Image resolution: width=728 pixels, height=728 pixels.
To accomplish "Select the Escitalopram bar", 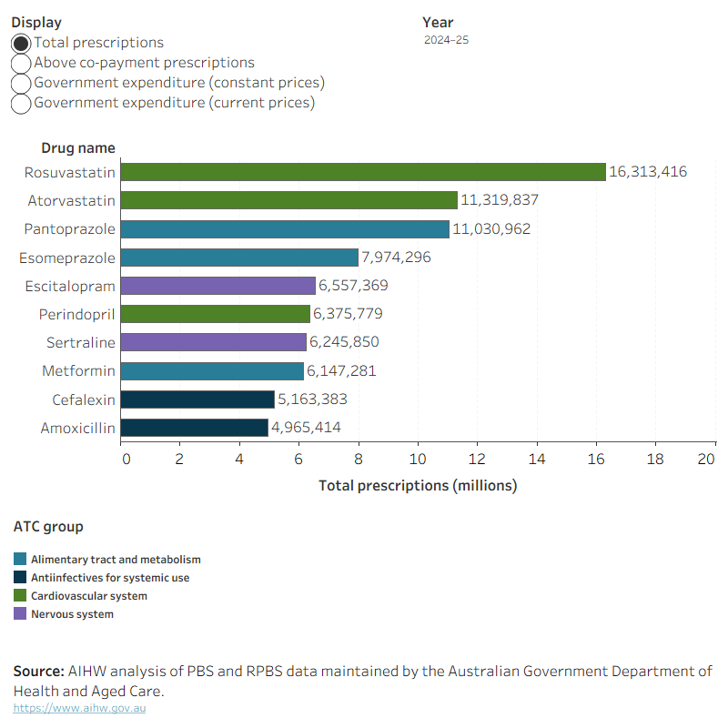I will pyautogui.click(x=217, y=286).
